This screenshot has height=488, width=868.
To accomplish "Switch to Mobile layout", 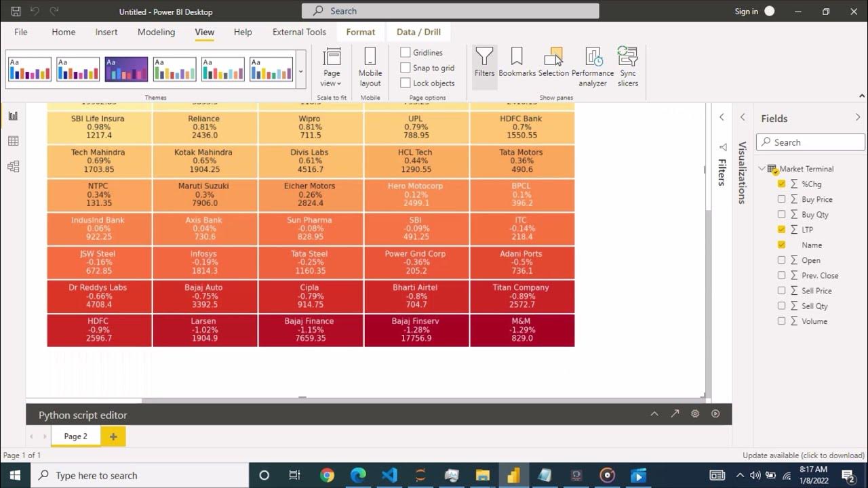I will pyautogui.click(x=370, y=68).
